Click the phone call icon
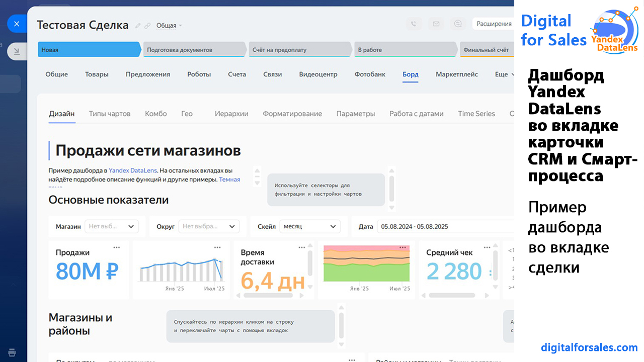 pos(414,24)
